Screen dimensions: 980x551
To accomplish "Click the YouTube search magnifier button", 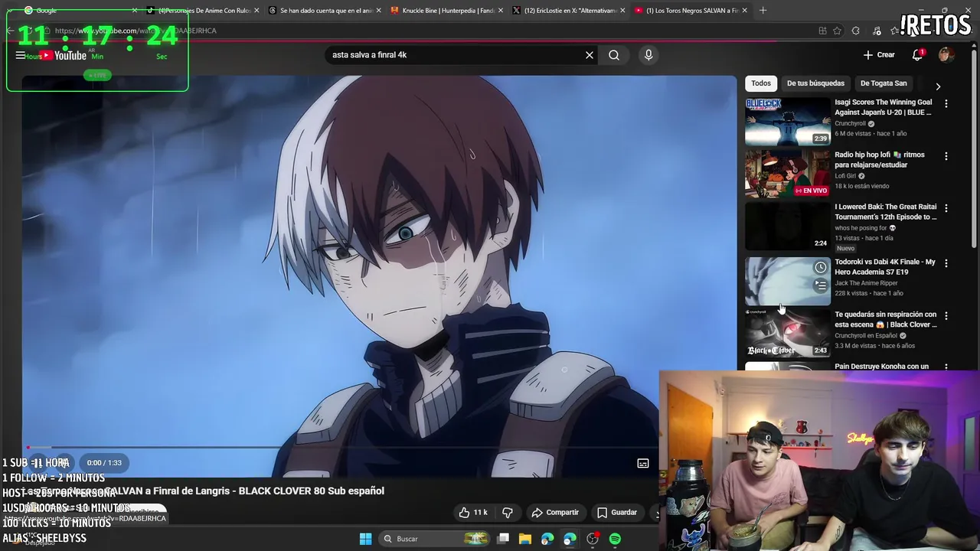I will tap(614, 55).
